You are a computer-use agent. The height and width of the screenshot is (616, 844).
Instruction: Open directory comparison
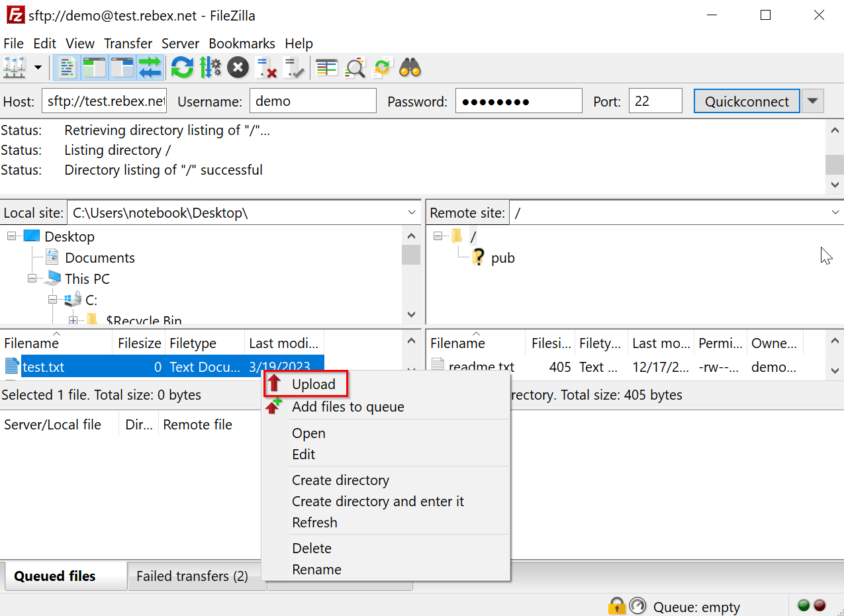pyautogui.click(x=326, y=67)
